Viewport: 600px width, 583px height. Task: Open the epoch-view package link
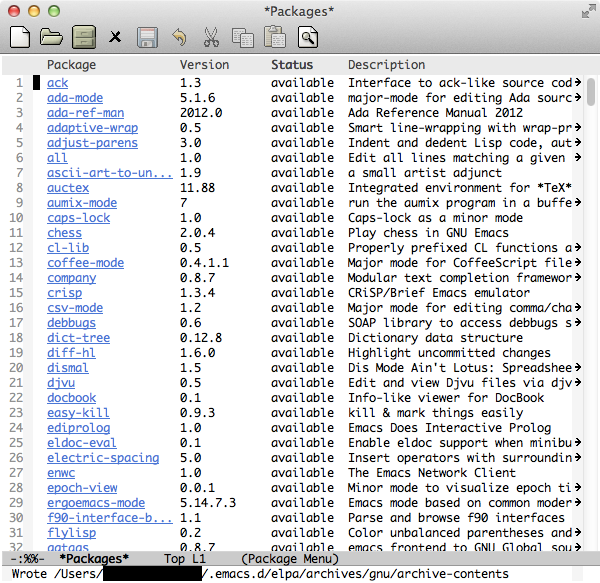click(82, 487)
